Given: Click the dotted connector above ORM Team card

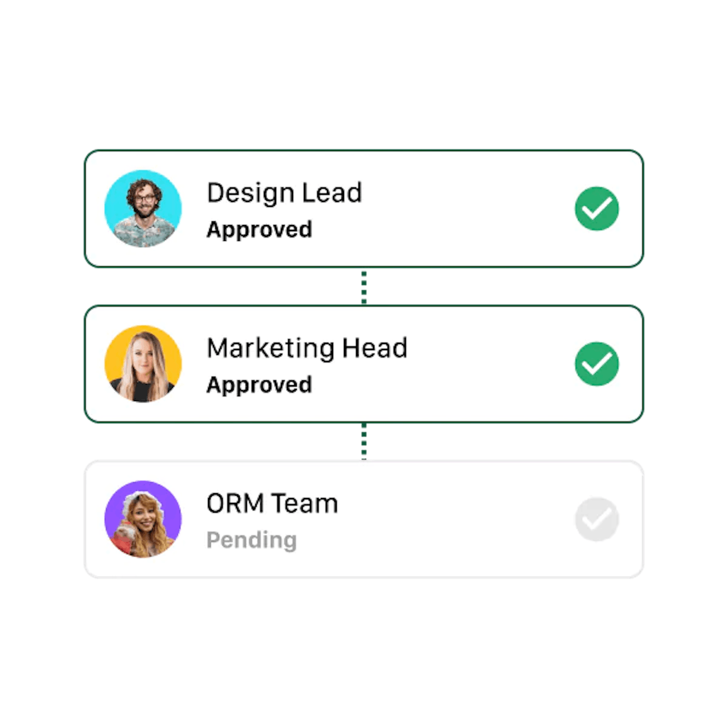Looking at the screenshot, I should pyautogui.click(x=364, y=442).
